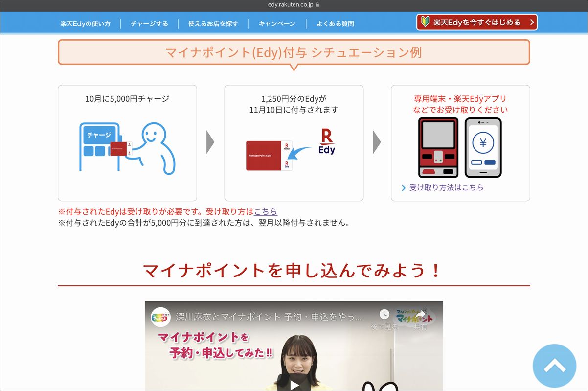This screenshot has width=588, height=391.
Task: Go to キャンペーン navigation item
Action: pyautogui.click(x=277, y=23)
